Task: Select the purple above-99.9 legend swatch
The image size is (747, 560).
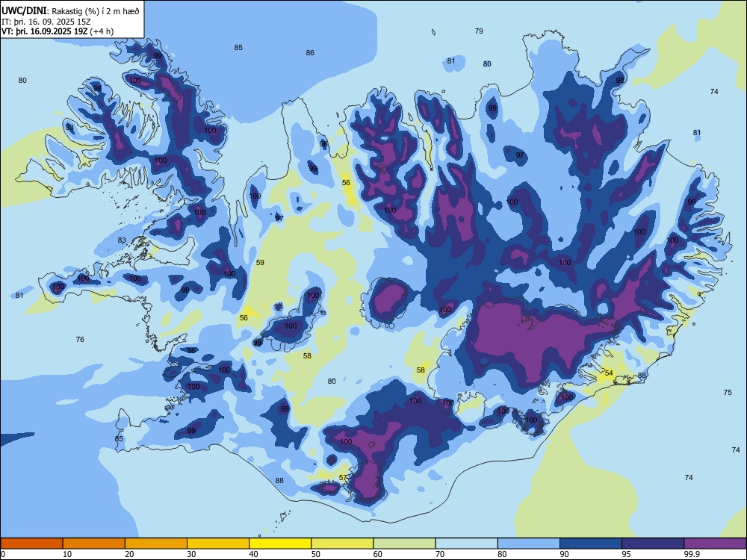Action: tap(715, 544)
